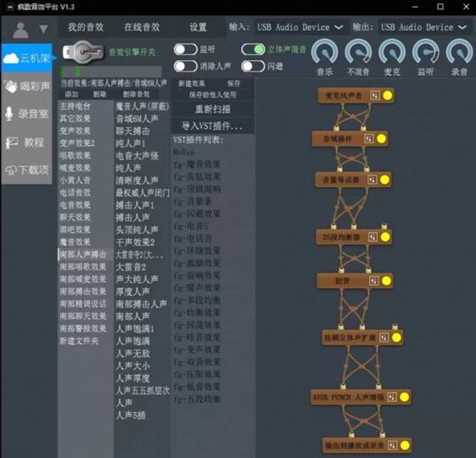This screenshot has width=476, height=458.
Task: Click the 不混音 volume knob
Action: click(x=358, y=51)
